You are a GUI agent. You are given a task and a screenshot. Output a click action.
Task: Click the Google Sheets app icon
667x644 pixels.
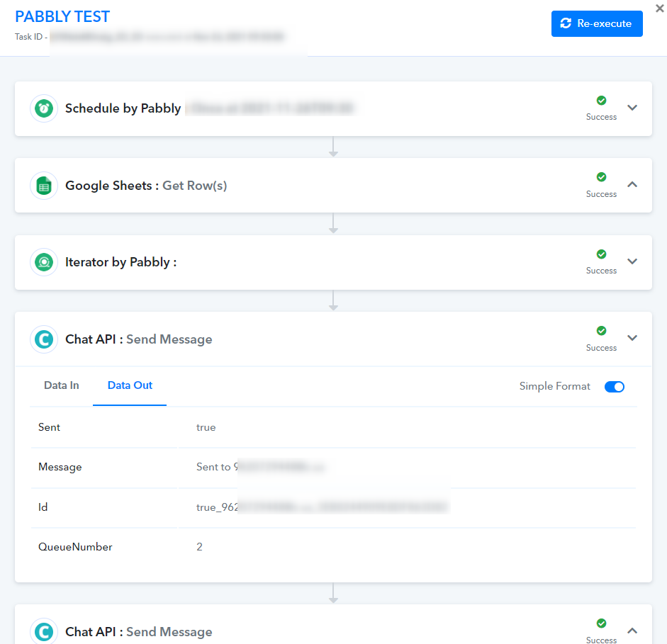click(44, 186)
